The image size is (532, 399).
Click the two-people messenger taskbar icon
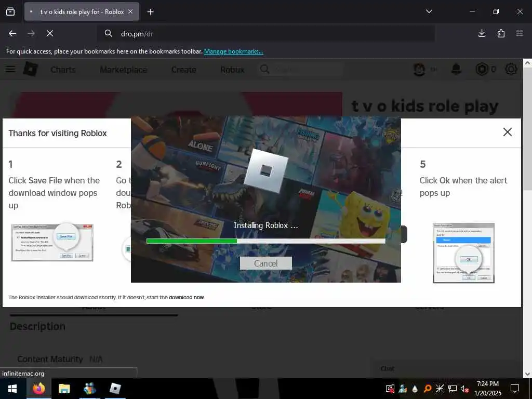pos(89,389)
